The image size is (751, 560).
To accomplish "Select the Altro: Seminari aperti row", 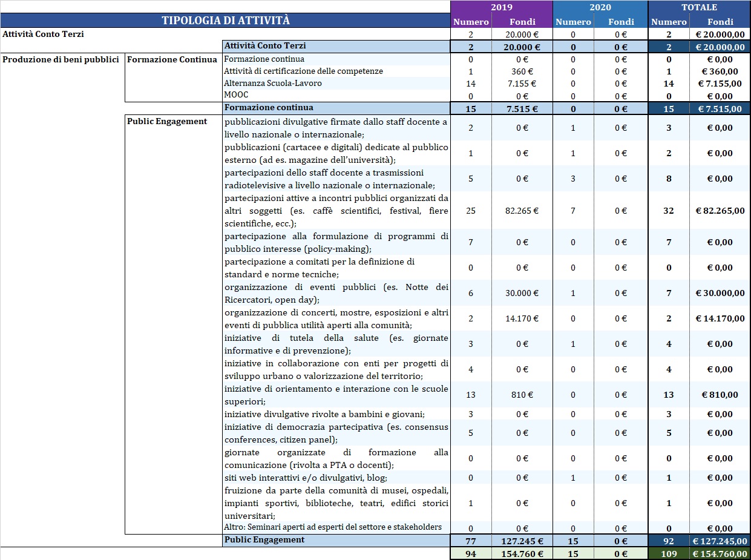I will pos(336,527).
